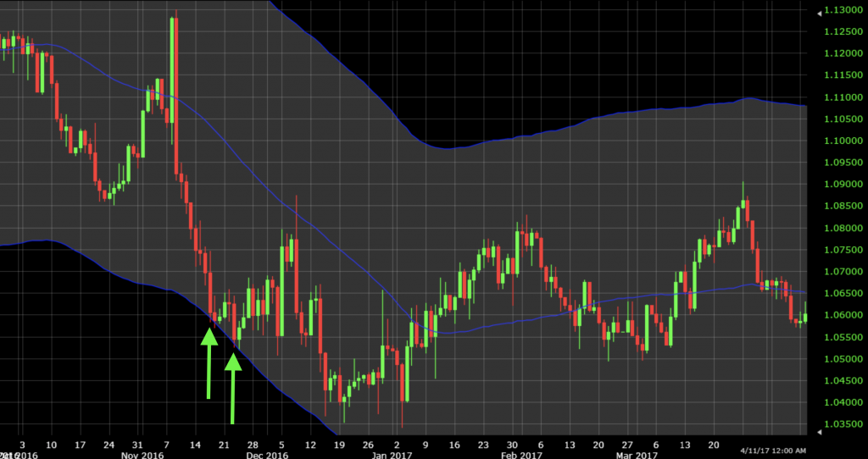Select the Jan 2017 month label
The image size is (868, 459).
391,454
